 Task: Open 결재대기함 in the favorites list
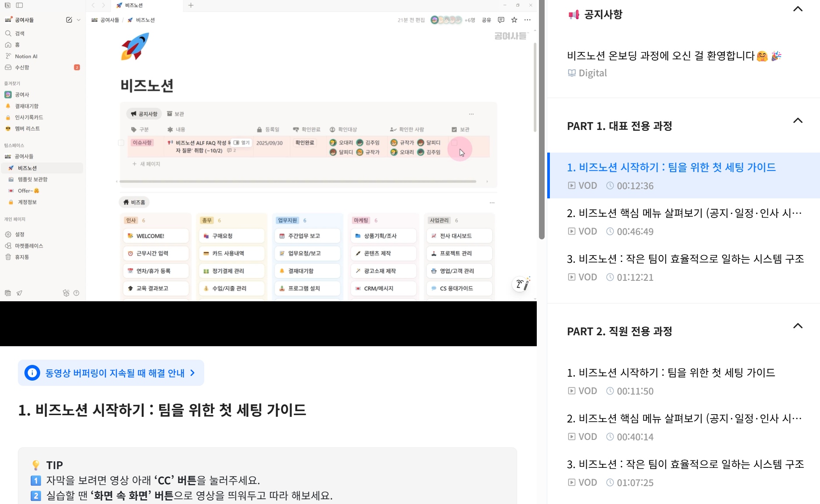(x=43, y=106)
